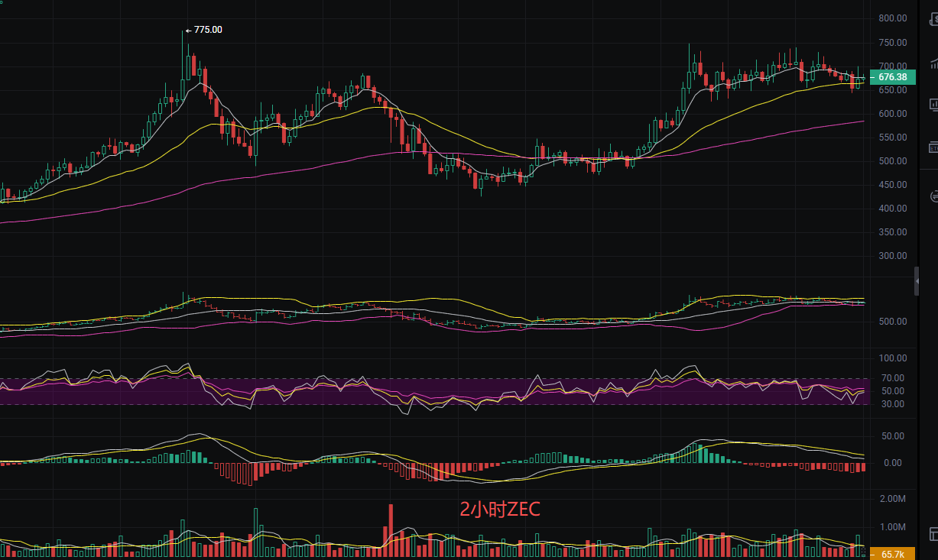
Task: Click the orange 65.7k volume tag
Action: click(x=892, y=554)
